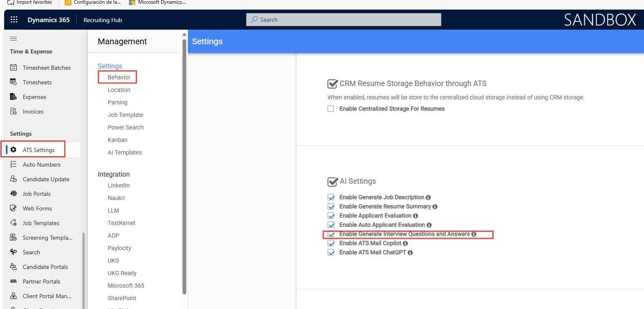
Task: Open Power Search settings
Action: point(126,127)
